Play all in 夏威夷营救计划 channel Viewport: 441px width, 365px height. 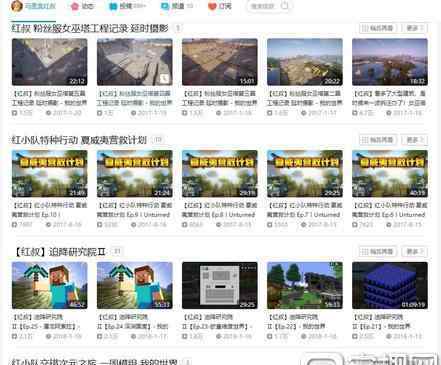pos(378,140)
